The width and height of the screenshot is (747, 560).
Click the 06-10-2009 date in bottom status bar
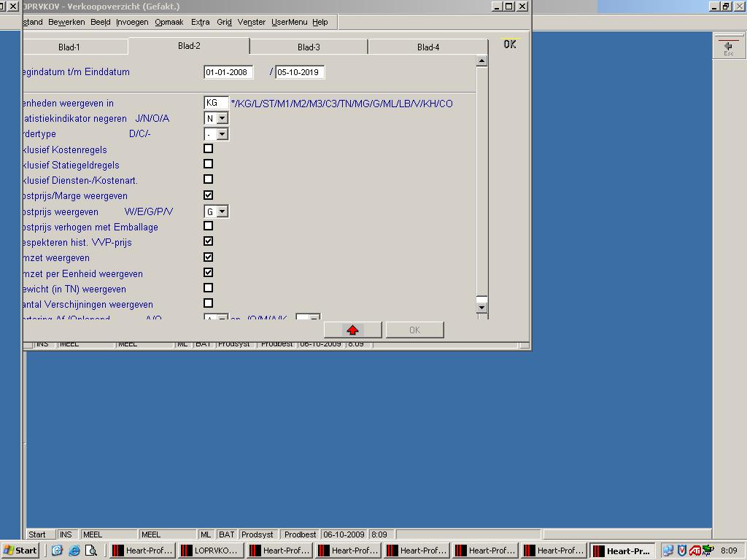coord(344,534)
